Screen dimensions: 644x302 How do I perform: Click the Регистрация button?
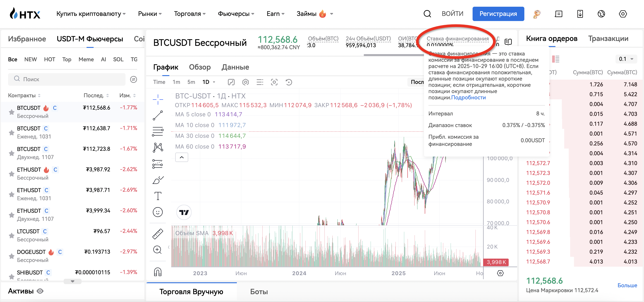point(498,14)
